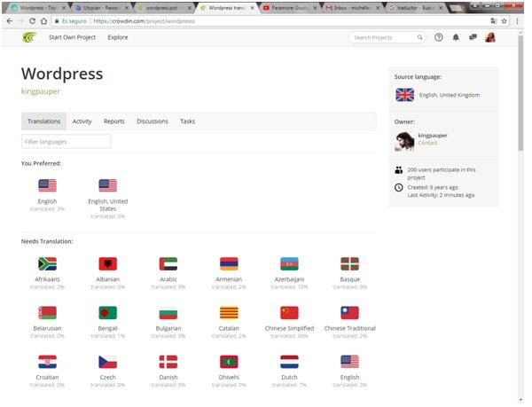The height and width of the screenshot is (407, 532).
Task: Open the help question mark icon
Action: click(x=439, y=37)
